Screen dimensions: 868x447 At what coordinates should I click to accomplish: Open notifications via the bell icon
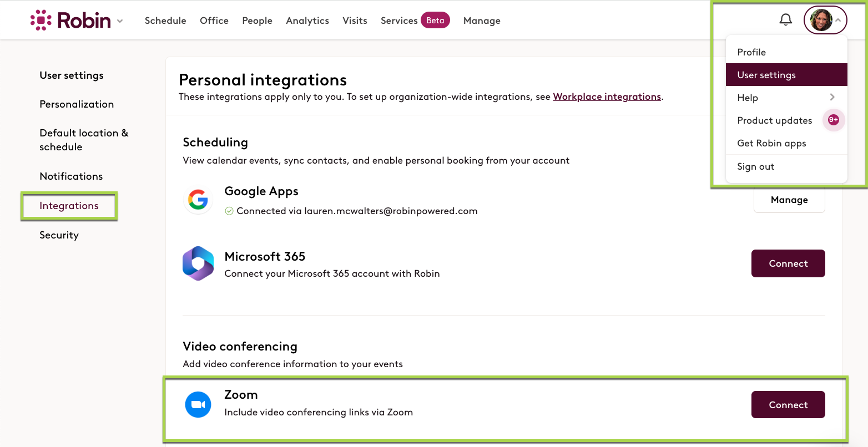click(x=785, y=19)
